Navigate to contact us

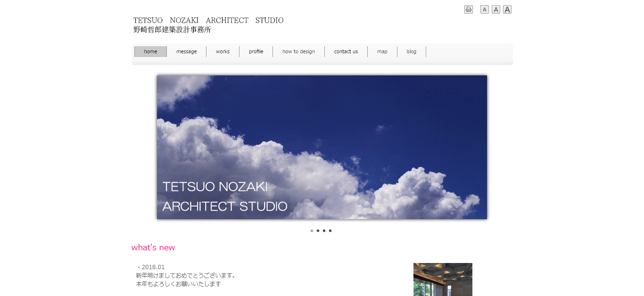346,51
